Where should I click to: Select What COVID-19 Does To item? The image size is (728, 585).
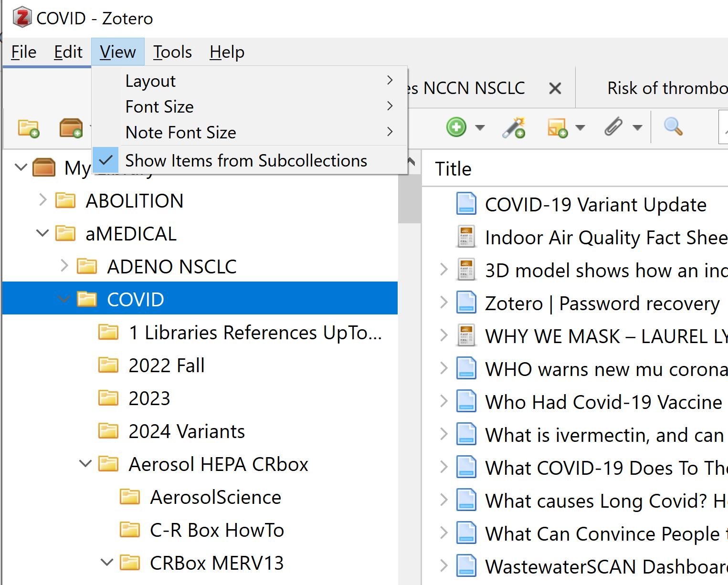click(575, 468)
